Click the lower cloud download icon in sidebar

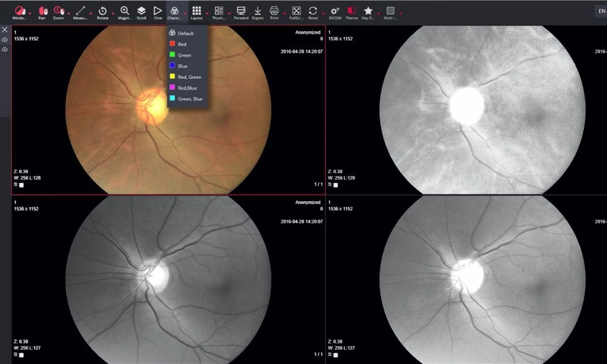5,49
